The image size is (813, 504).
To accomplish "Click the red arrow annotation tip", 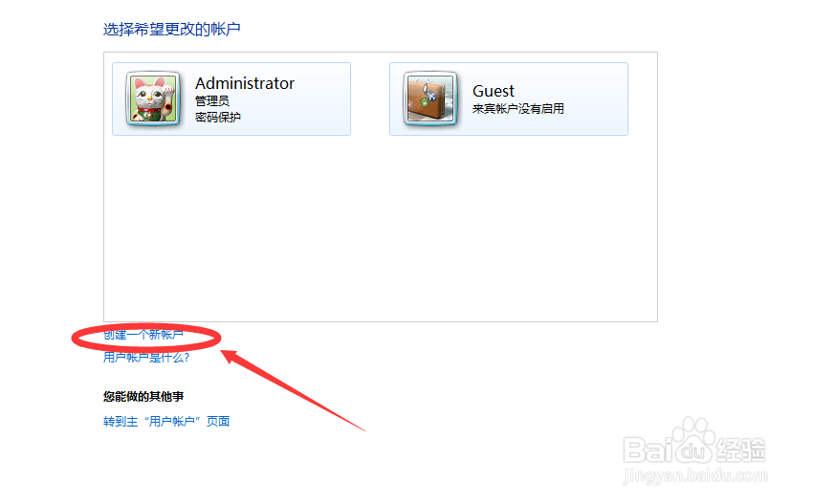I will point(224,353).
